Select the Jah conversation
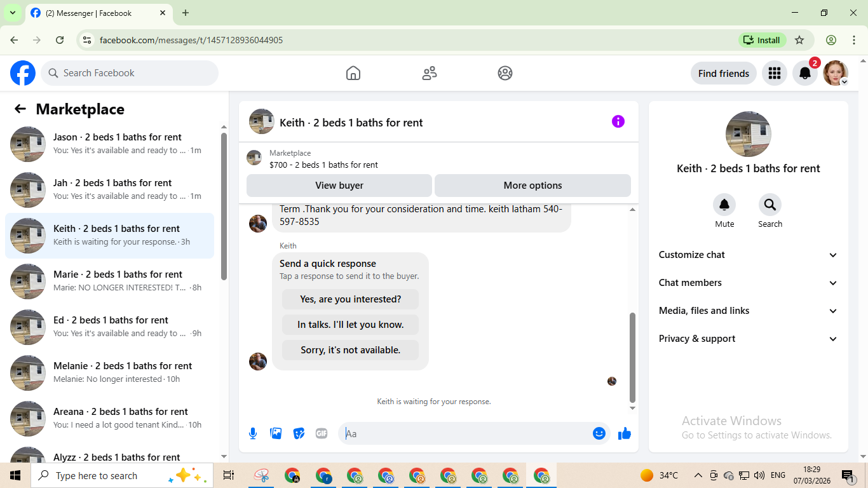This screenshot has width=868, height=488. pos(109,190)
